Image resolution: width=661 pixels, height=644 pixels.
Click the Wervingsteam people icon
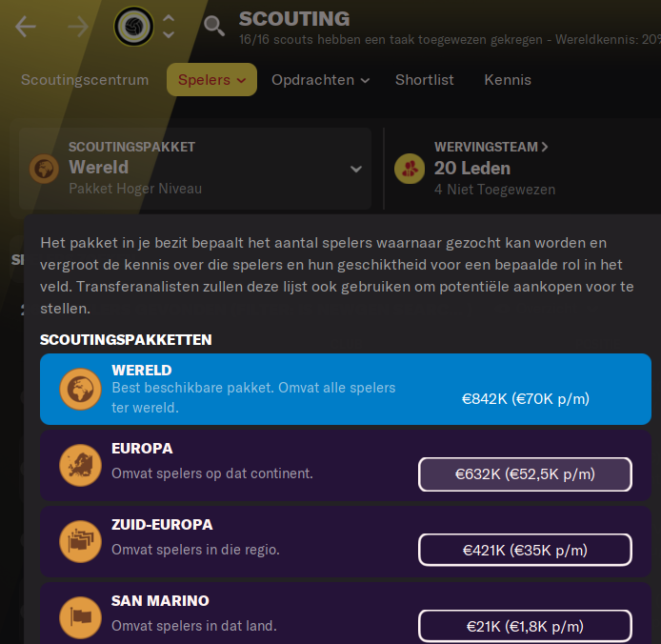tap(410, 169)
